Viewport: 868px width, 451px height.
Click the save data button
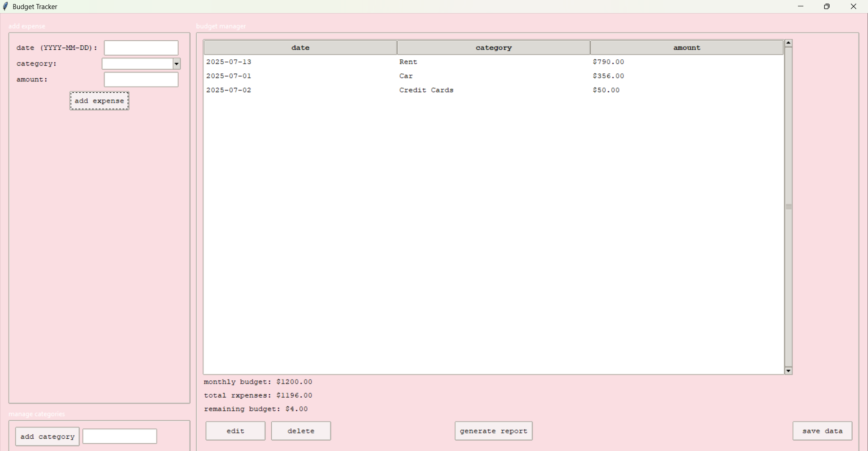pyautogui.click(x=822, y=431)
